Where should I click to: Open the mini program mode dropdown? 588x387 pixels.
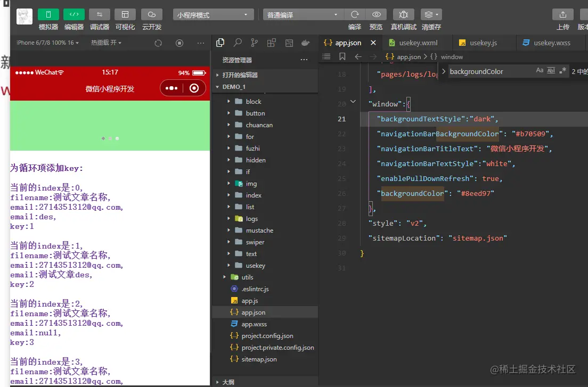click(x=213, y=15)
